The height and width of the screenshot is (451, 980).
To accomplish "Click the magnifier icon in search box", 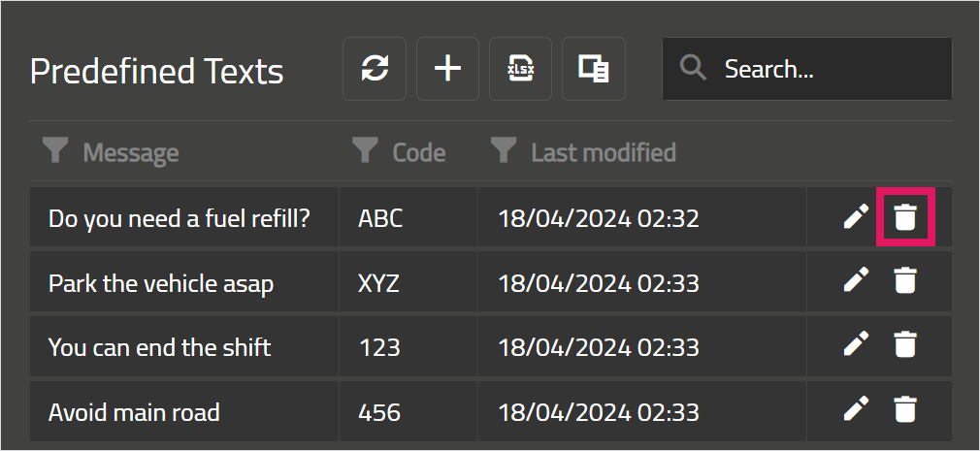I will pos(693,68).
